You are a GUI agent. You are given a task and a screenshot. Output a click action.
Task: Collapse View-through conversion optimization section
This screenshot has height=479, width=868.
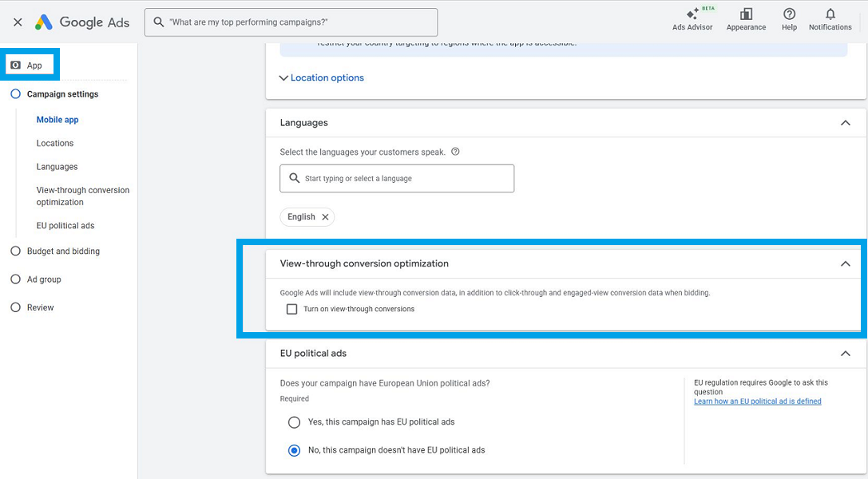[845, 263]
